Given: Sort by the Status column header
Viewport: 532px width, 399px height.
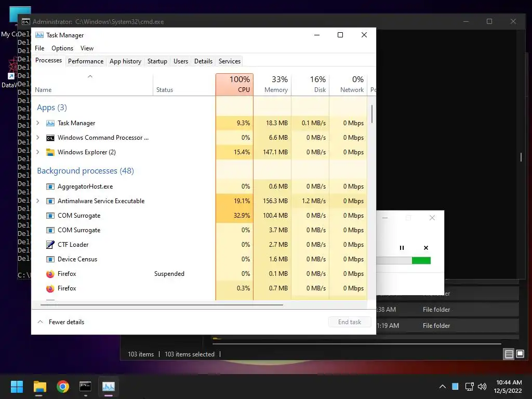Looking at the screenshot, I should 184,85.
